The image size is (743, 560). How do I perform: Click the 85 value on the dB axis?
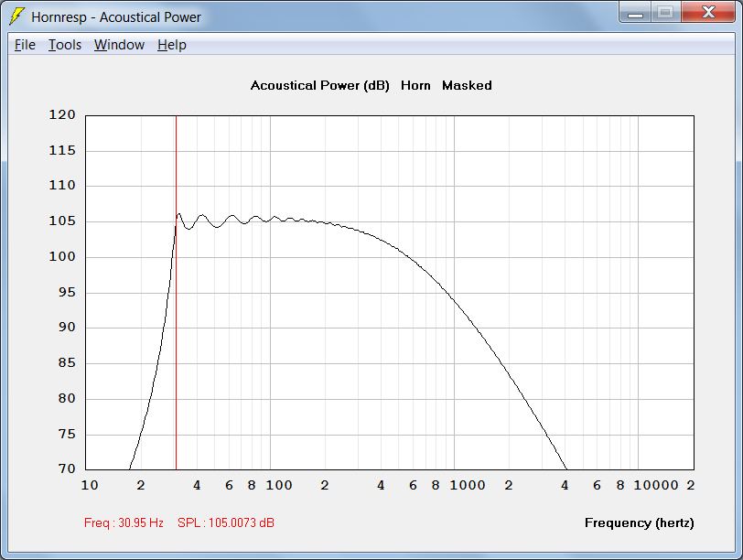(67, 362)
